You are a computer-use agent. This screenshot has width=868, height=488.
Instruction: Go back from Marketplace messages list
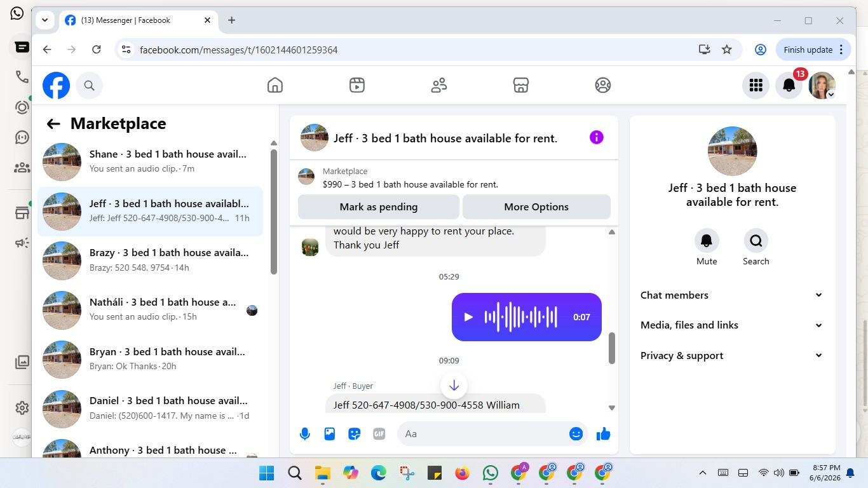pyautogui.click(x=53, y=124)
